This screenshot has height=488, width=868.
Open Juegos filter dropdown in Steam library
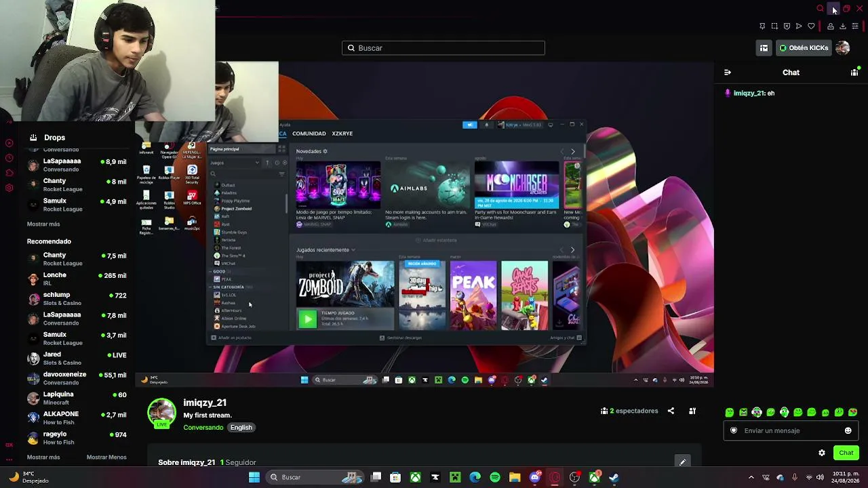235,163
